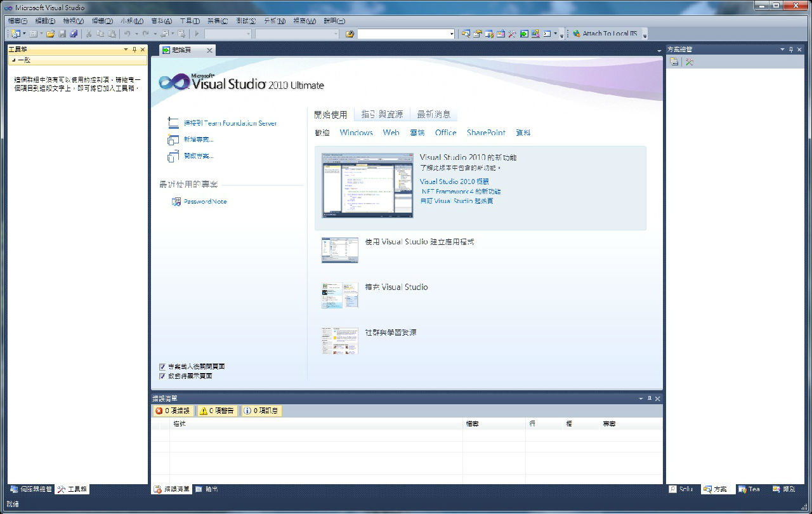Open the New Project dropdown arrow
The height and width of the screenshot is (514, 812).
24,34
